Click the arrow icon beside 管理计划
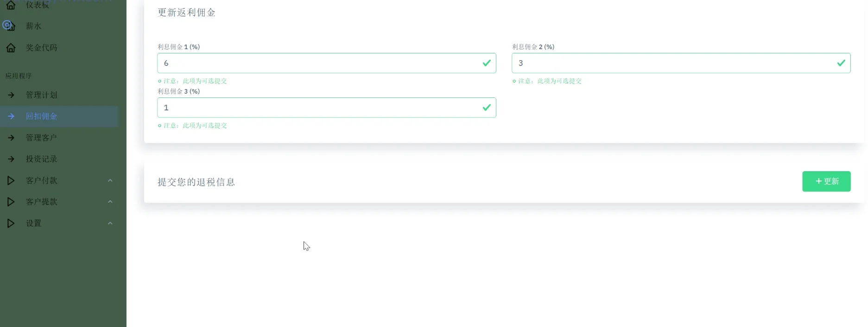The width and height of the screenshot is (868, 327). 11,95
